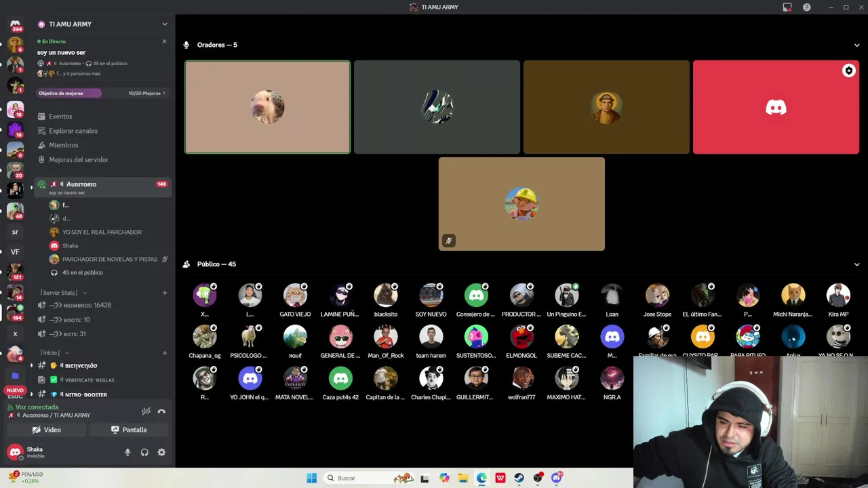Click muted microphone icon on builder tile
Viewport: 868px width, 488px height.
448,241
